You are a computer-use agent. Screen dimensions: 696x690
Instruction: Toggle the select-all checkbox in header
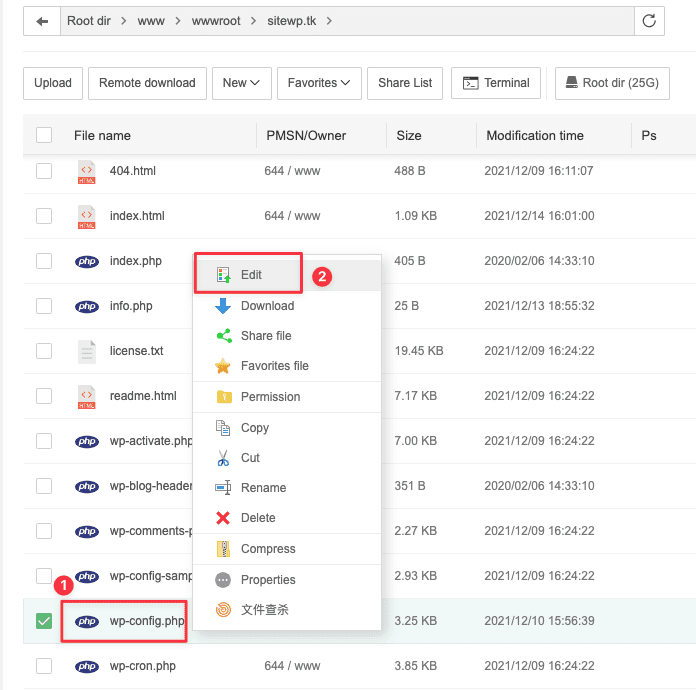coord(44,135)
